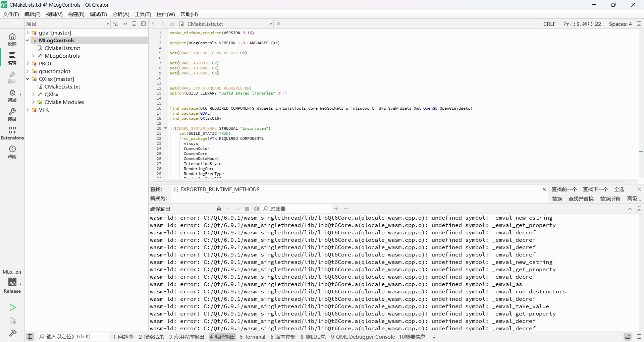Stop the build with the square icon
Viewport: 644px width, 342px height.
(247, 209)
